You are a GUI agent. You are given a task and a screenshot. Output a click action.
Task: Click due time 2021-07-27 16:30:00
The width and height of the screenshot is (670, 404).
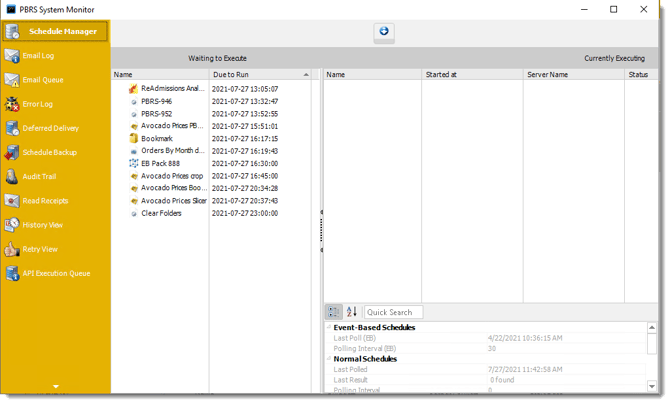pyautogui.click(x=245, y=163)
